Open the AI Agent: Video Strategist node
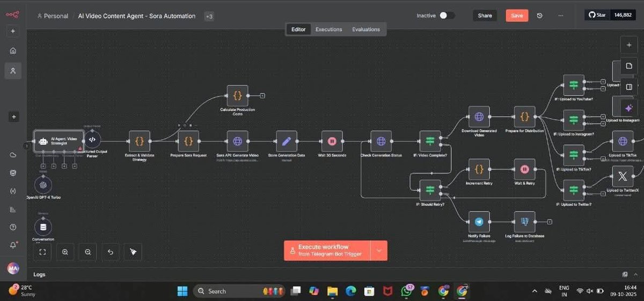The height and width of the screenshot is (301, 644). 59,141
